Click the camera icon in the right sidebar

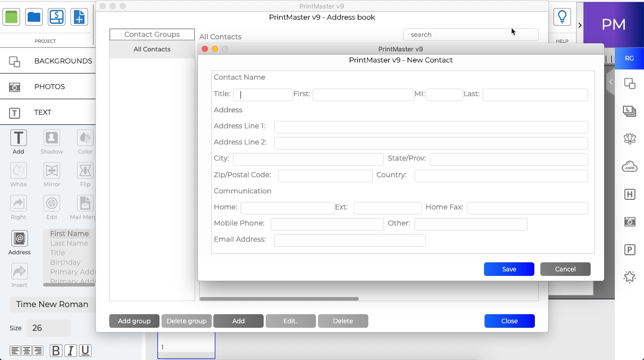click(629, 222)
